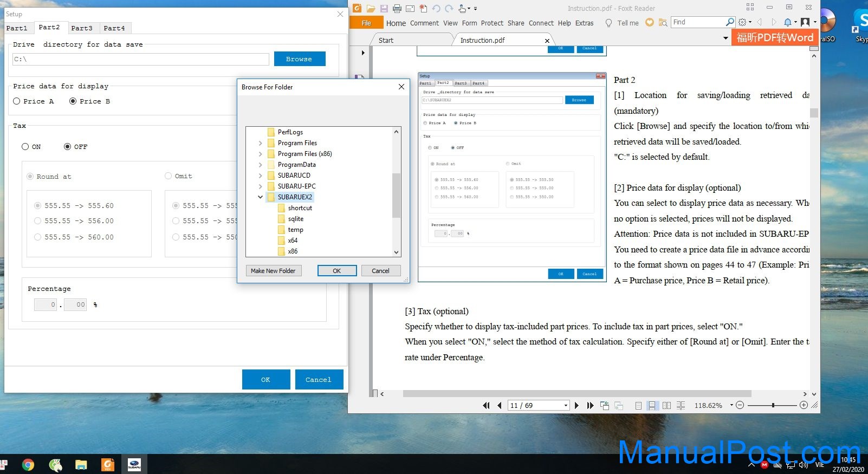Click the user account icon in Foxit Reader
The image size is (868, 474).
(x=805, y=22)
